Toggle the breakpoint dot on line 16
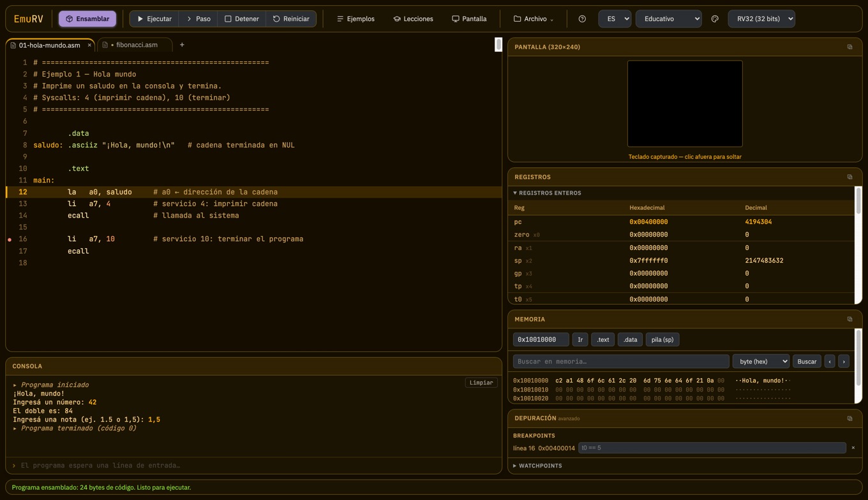Viewport: 868px width, 500px height. tap(10, 240)
